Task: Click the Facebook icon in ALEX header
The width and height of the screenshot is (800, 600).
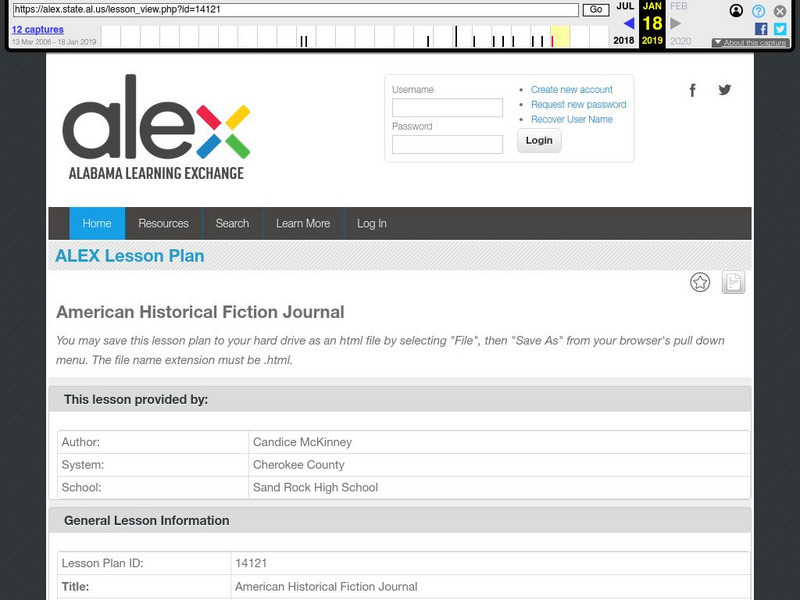Action: pos(692,90)
